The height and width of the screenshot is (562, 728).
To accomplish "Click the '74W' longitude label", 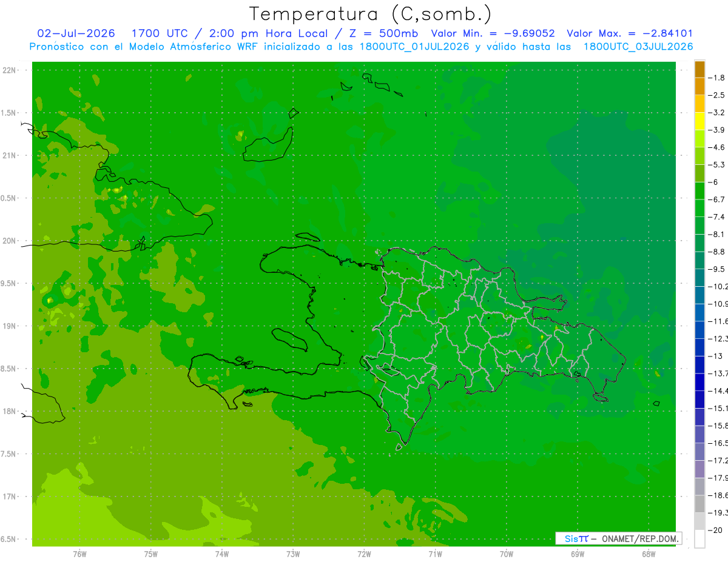I will click(222, 554).
